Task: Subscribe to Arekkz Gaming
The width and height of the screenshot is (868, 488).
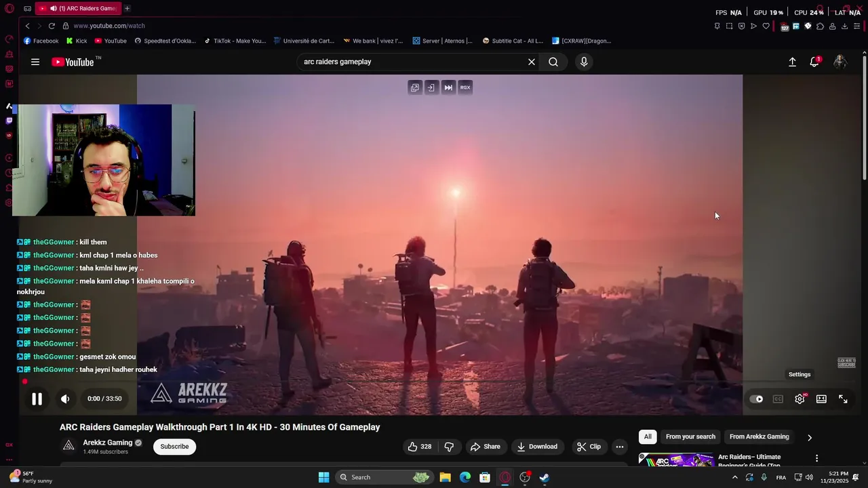Action: click(174, 447)
